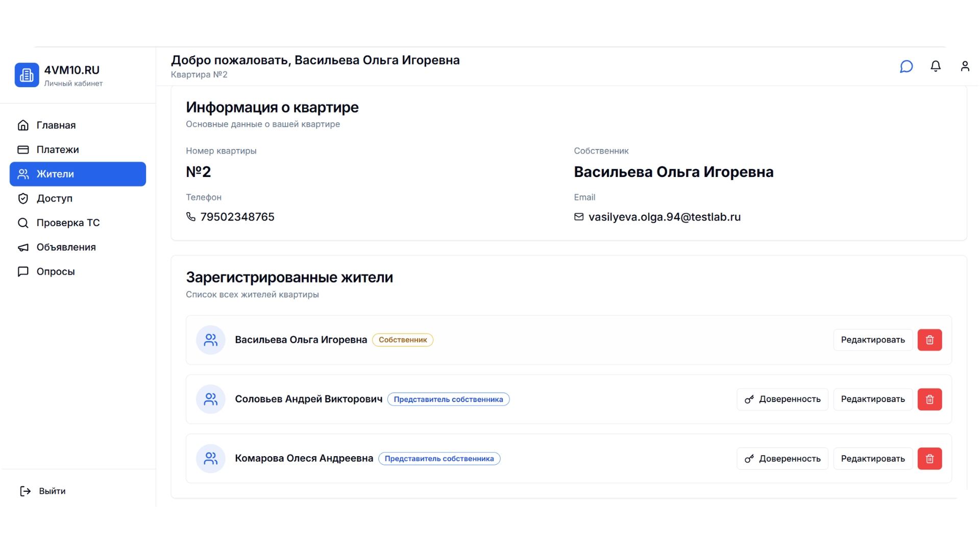The image size is (980, 551).
Task: Select the Платежи sidebar icon
Action: point(23,149)
